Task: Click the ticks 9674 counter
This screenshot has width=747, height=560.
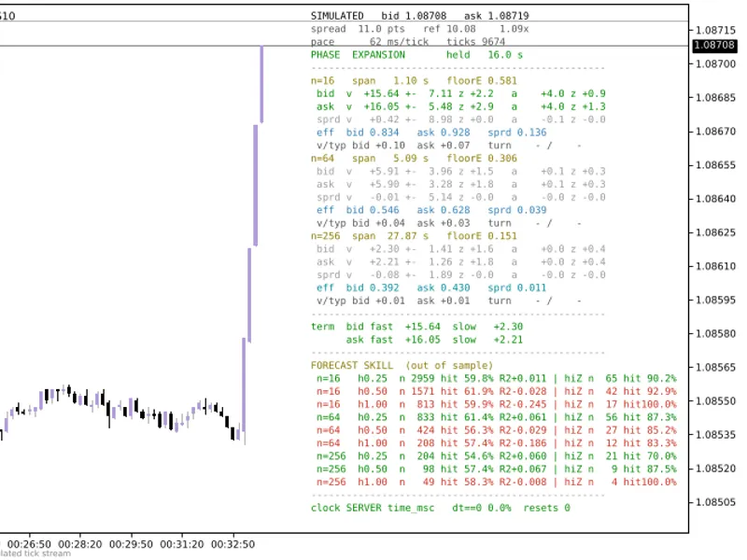Action: pos(475,41)
